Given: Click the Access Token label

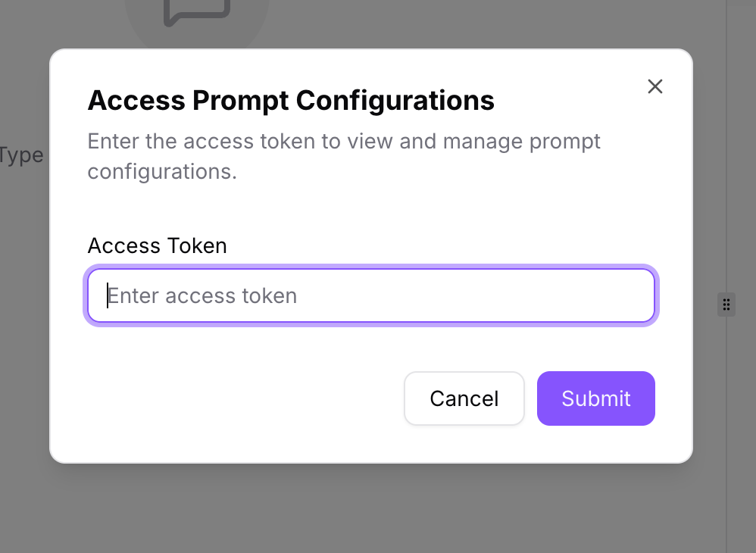Looking at the screenshot, I should (157, 245).
